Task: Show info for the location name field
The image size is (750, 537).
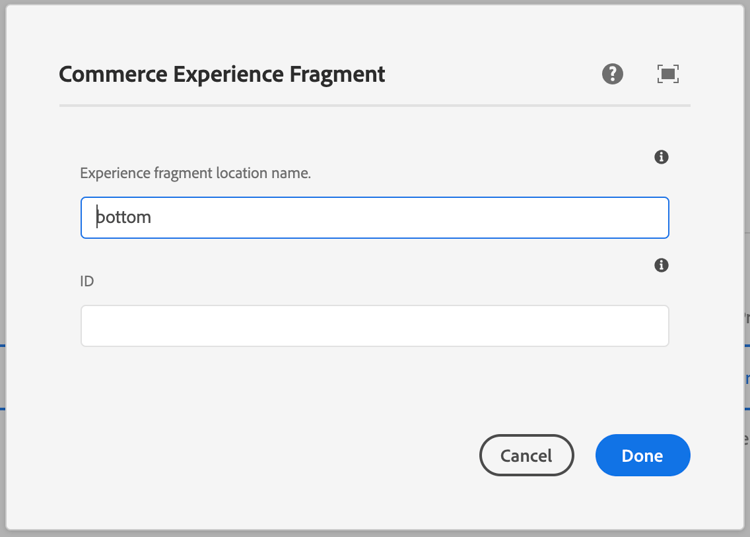Action: point(661,157)
